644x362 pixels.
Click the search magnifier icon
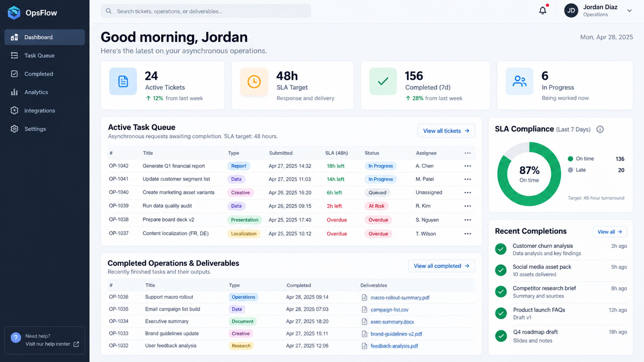(108, 11)
